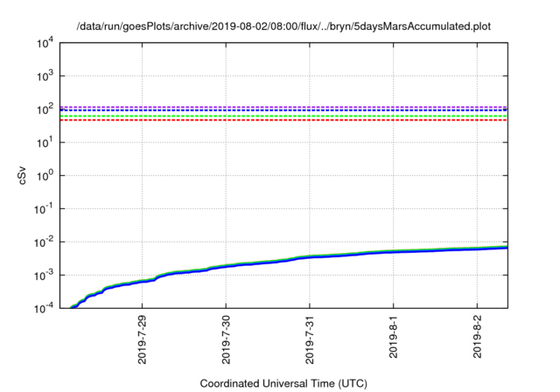Click the green dashed threshold line
Viewport: 560px width, 392px height.
click(283, 116)
